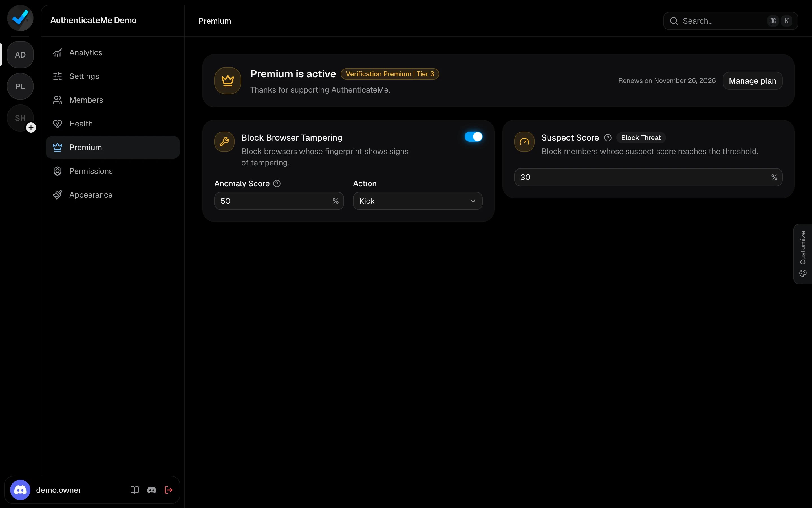Select the PL server avatar
Viewport: 812px width, 508px height.
click(20, 86)
